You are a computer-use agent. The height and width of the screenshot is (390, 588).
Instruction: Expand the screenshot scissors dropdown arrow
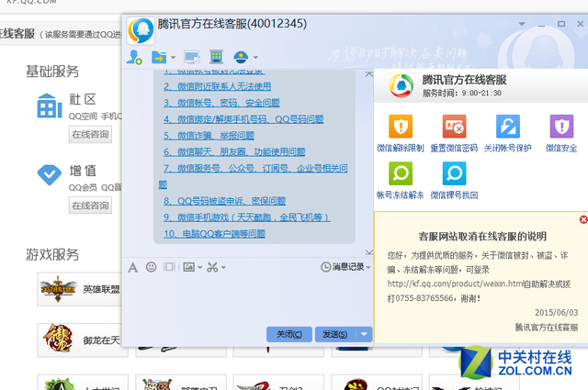tap(224, 267)
